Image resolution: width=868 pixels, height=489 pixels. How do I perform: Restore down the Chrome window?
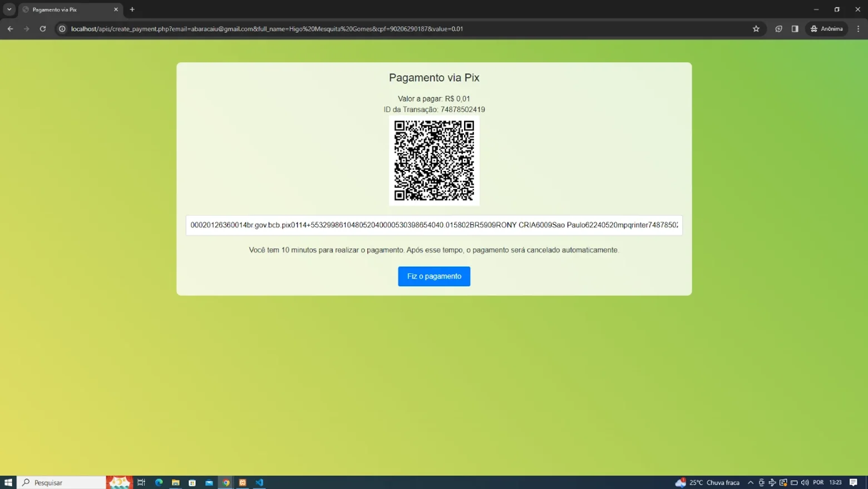(x=837, y=9)
